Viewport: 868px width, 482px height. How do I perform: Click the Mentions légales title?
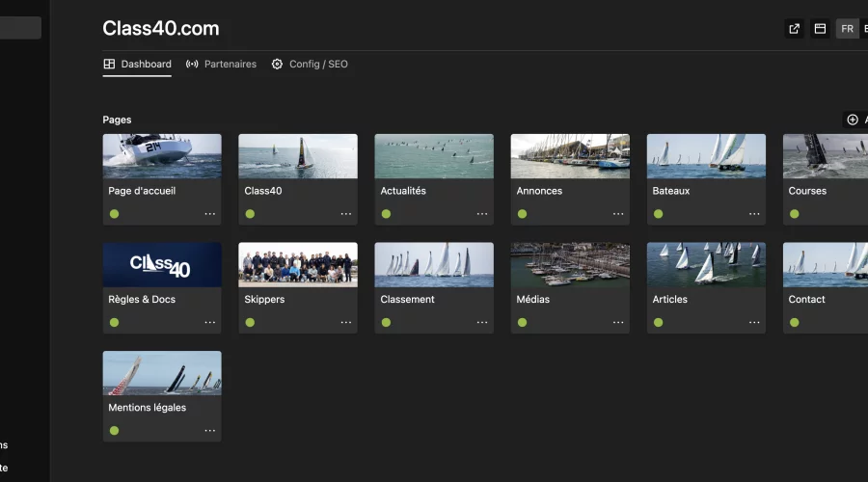[148, 408]
